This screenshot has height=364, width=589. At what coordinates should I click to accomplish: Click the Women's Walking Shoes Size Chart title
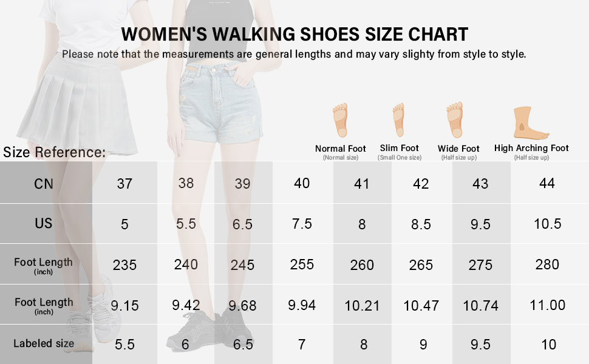click(294, 34)
